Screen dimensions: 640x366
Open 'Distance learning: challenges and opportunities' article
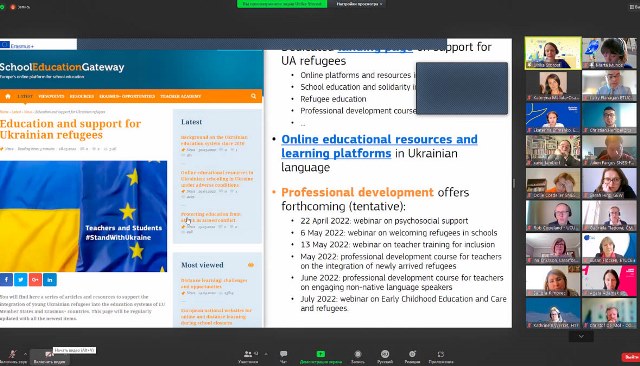(214, 284)
